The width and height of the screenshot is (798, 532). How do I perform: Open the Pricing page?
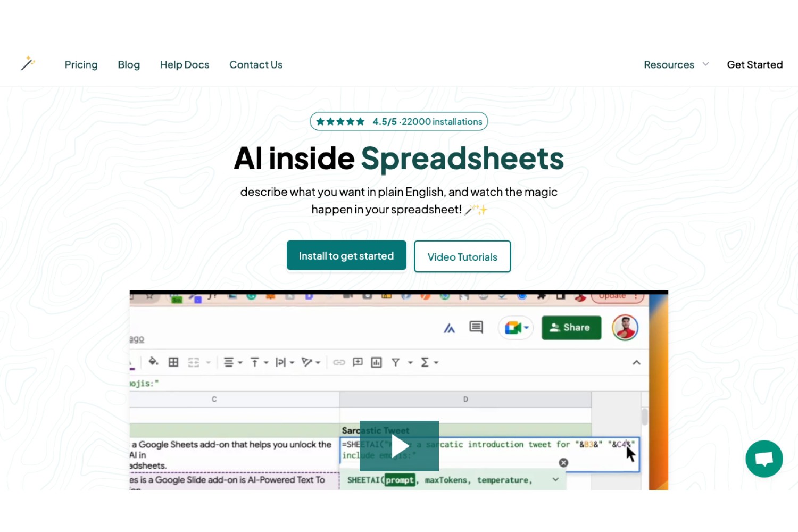click(x=81, y=65)
